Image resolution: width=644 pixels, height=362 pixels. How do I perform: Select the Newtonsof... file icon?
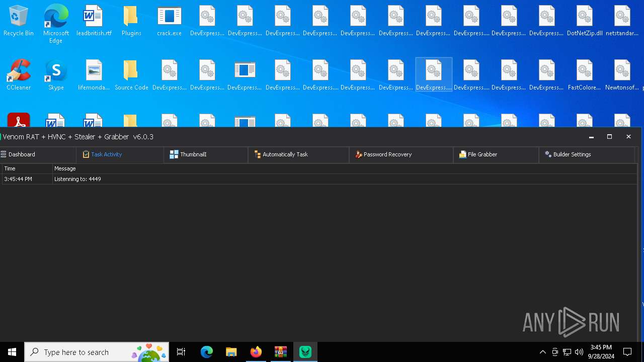(622, 75)
